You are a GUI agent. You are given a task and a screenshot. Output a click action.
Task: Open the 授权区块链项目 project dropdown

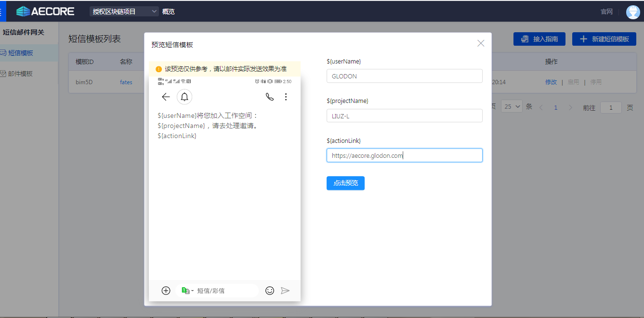(x=124, y=12)
